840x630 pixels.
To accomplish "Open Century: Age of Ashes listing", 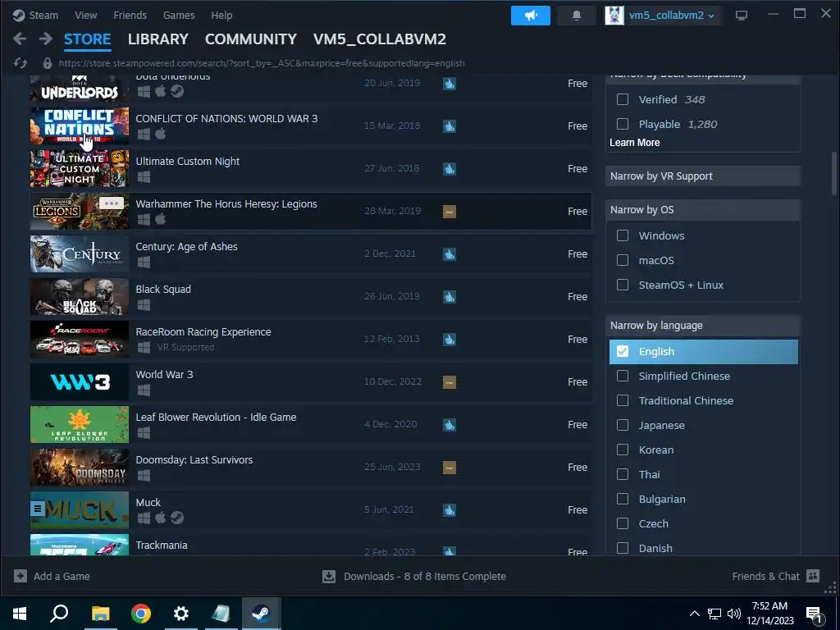I will coord(311,253).
